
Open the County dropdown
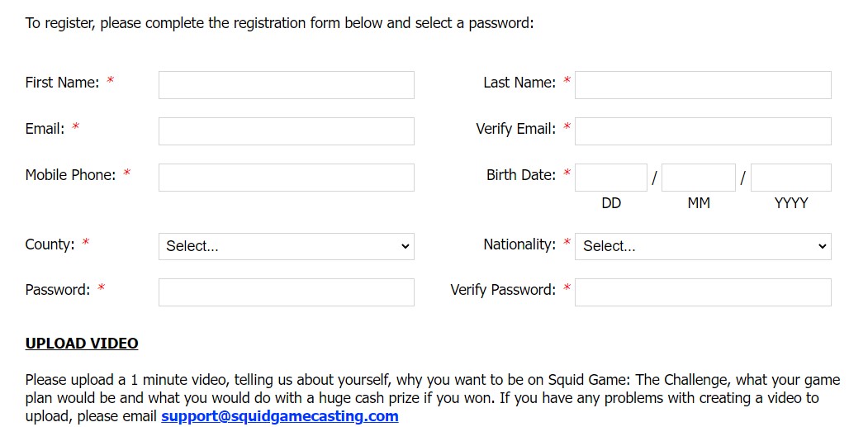[x=286, y=246]
